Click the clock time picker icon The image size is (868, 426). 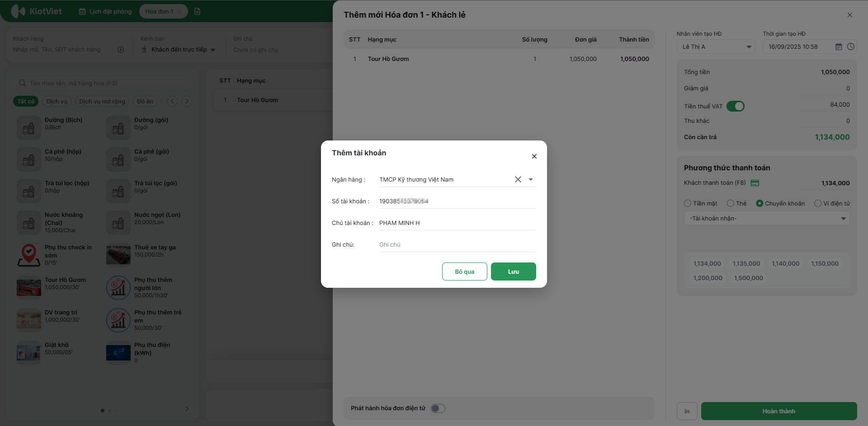pos(850,47)
